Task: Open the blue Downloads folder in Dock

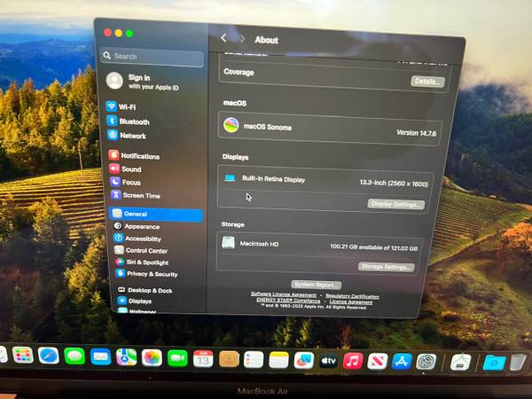Action: tap(494, 363)
